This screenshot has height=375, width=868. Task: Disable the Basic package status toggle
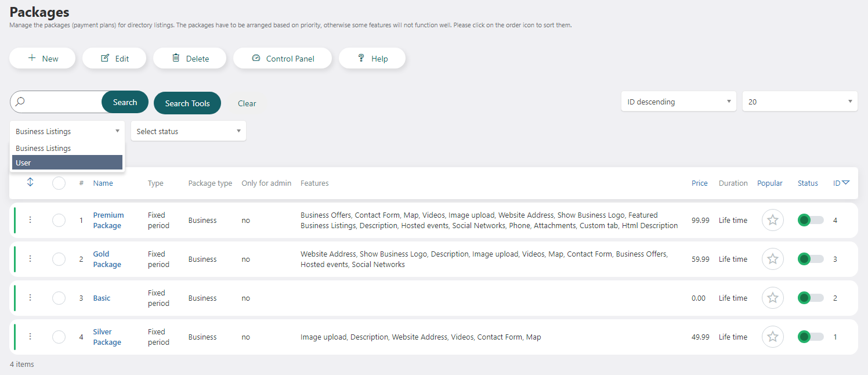click(x=810, y=298)
